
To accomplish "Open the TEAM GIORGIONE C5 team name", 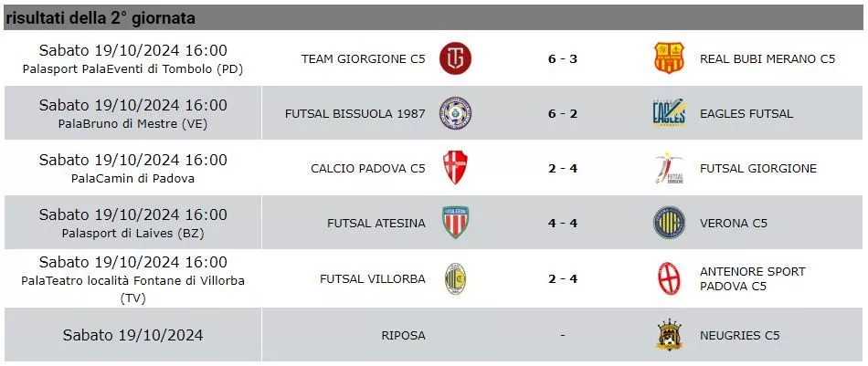I will [363, 58].
